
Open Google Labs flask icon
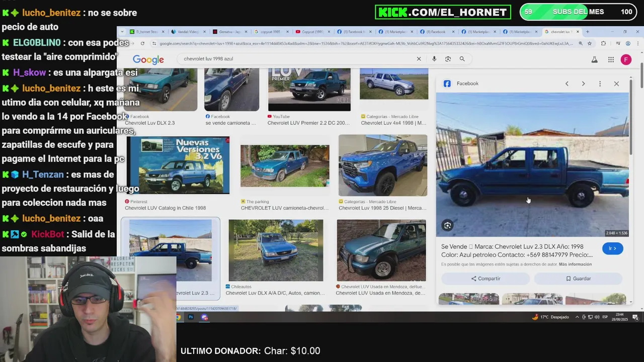(594, 60)
